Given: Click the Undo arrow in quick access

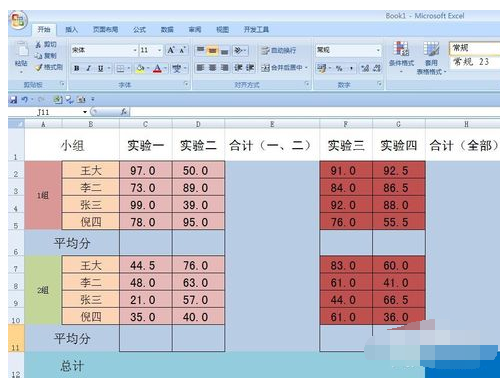Looking at the screenshot, I should click(x=25, y=99).
